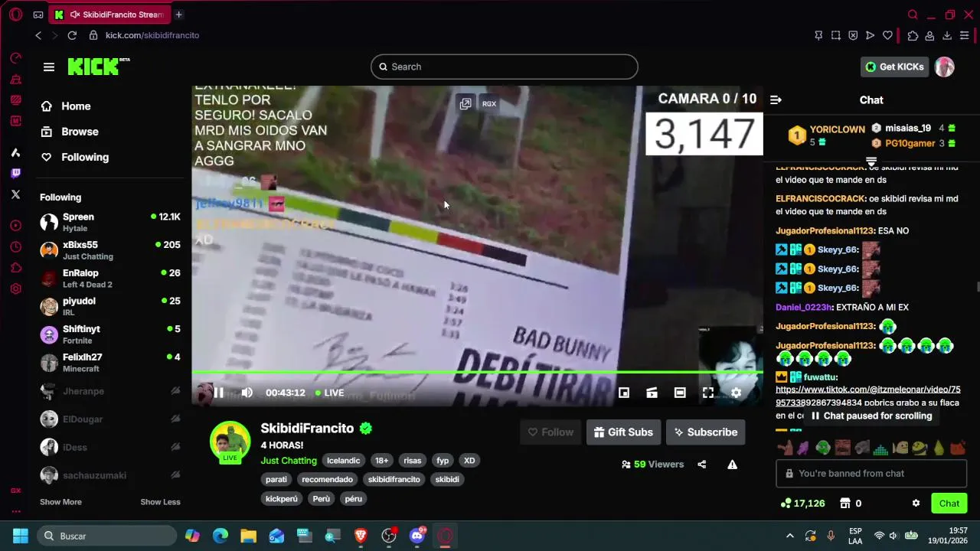Screen dimensions: 980x551
Task: Subscribe to SkibidiFrancito channel
Action: pyautogui.click(x=705, y=432)
